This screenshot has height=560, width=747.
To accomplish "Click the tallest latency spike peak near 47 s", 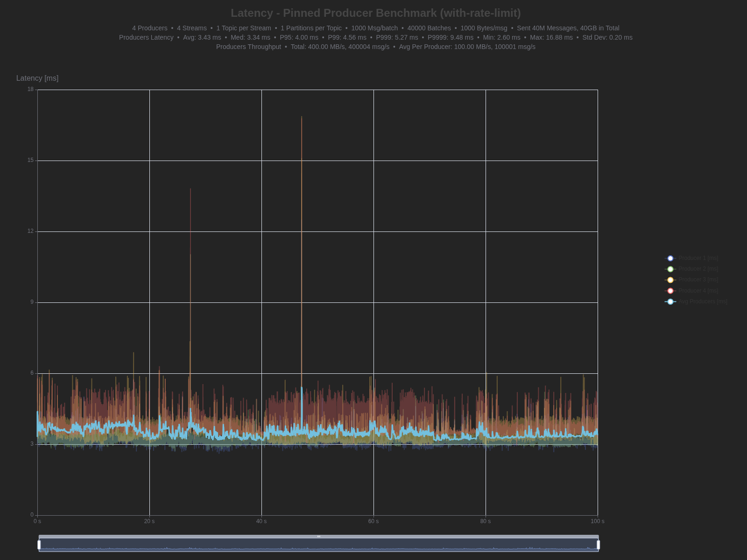I will (x=302, y=117).
